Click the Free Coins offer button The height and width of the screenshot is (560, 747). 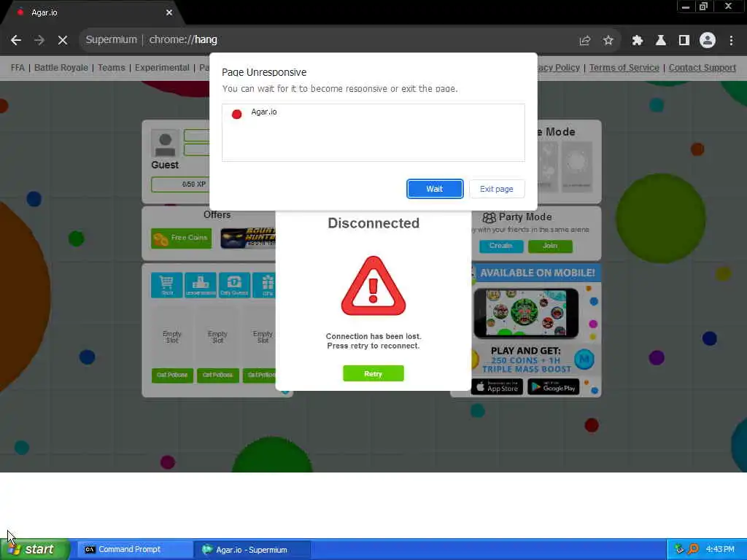182,238
